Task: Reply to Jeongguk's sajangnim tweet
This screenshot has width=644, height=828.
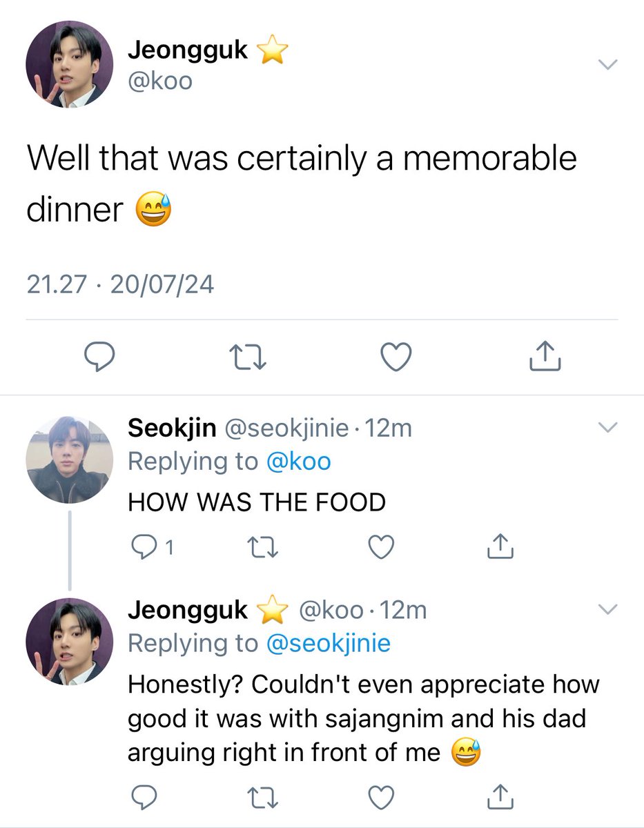Action: click(x=143, y=798)
